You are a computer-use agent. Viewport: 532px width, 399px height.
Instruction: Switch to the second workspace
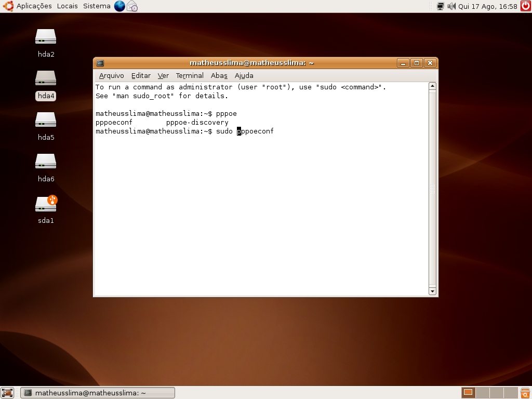[x=482, y=393]
